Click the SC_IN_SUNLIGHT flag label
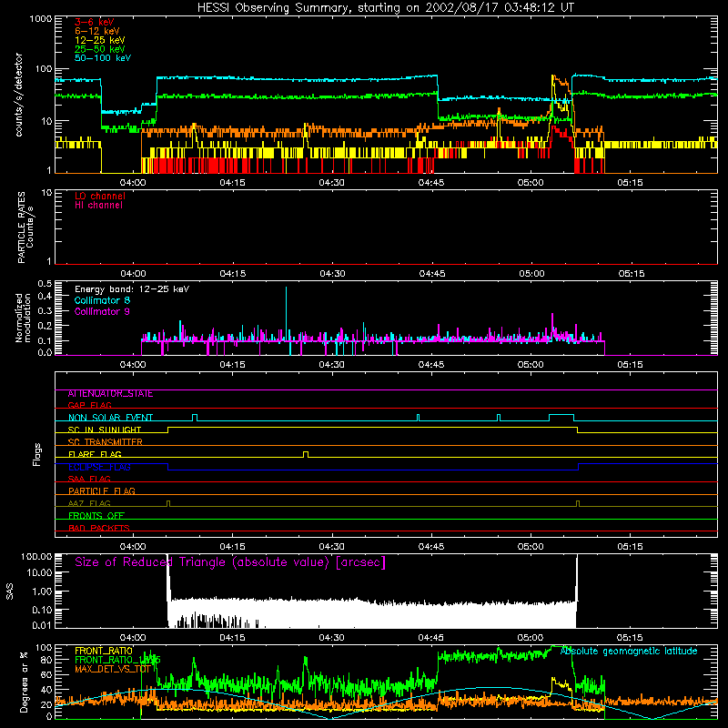Viewport: 728px width, 728px height. coord(105,430)
